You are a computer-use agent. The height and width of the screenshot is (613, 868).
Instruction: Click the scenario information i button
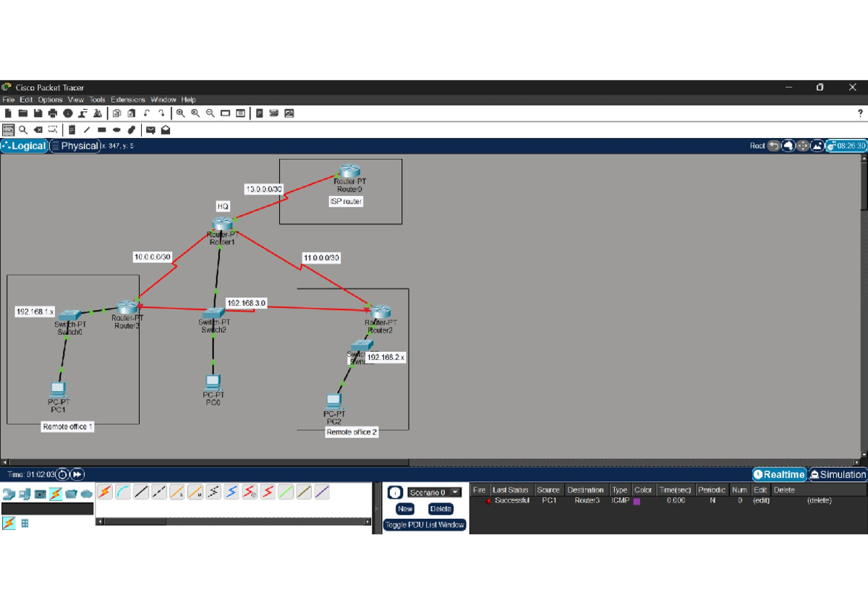(x=395, y=492)
